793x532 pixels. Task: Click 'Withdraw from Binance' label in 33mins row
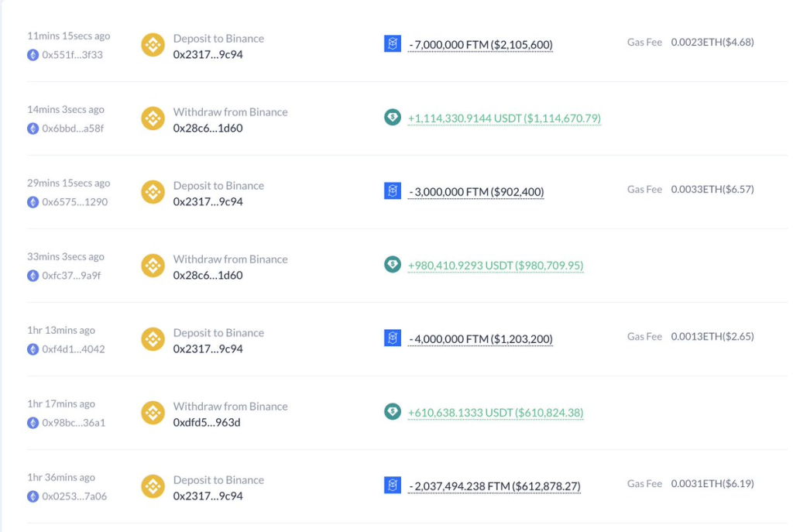pyautogui.click(x=230, y=259)
